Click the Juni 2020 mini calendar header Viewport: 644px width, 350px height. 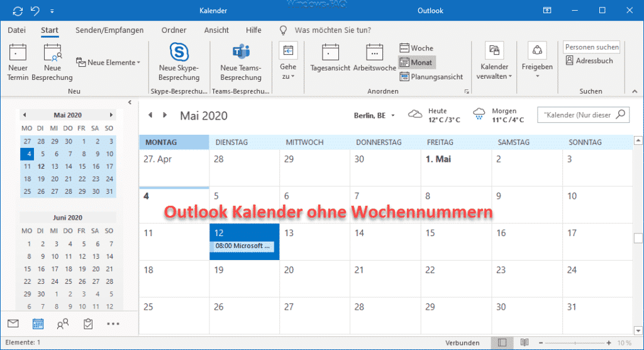click(x=68, y=218)
